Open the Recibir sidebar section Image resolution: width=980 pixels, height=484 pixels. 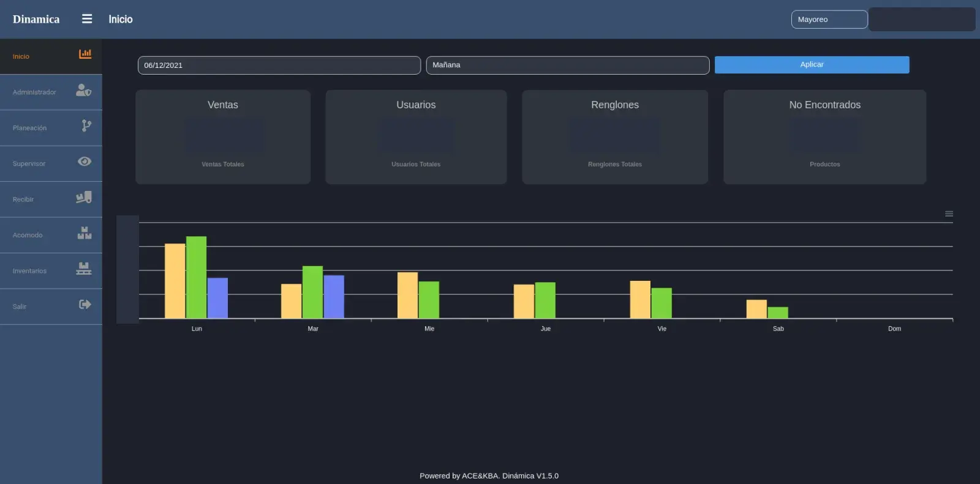(51, 199)
